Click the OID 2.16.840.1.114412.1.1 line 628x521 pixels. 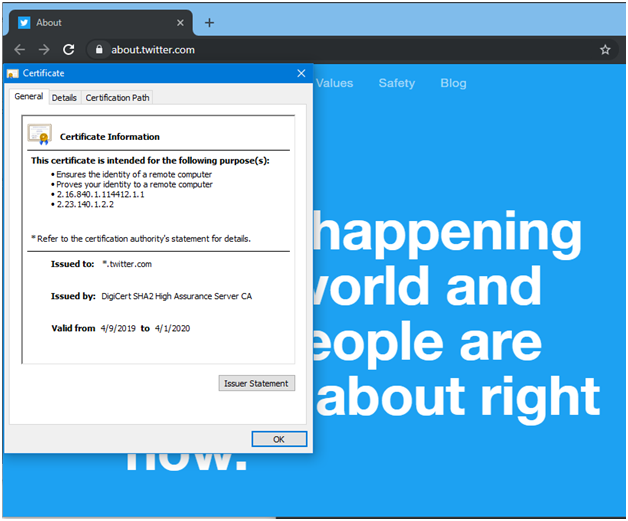101,195
